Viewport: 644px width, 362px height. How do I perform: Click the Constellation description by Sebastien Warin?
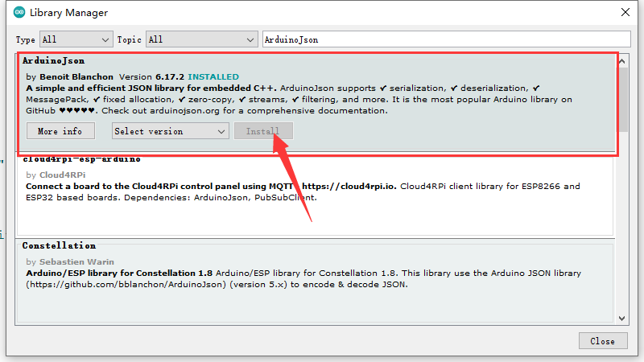coord(303,278)
